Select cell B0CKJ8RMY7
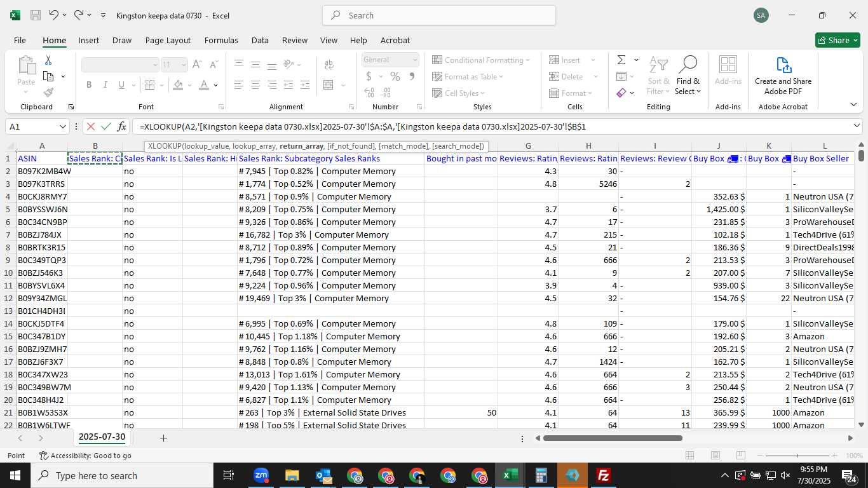Image resolution: width=868 pixels, height=488 pixels. [x=42, y=196]
